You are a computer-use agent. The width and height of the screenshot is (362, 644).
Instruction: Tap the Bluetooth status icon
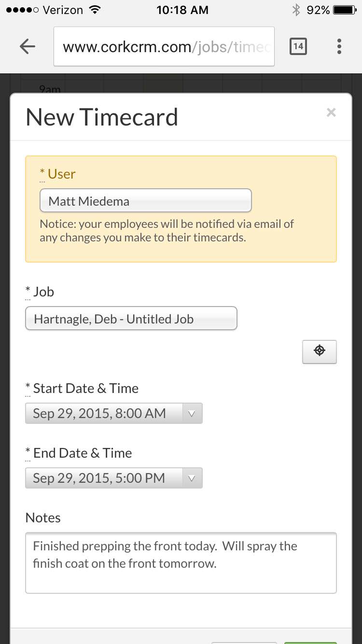click(x=296, y=10)
